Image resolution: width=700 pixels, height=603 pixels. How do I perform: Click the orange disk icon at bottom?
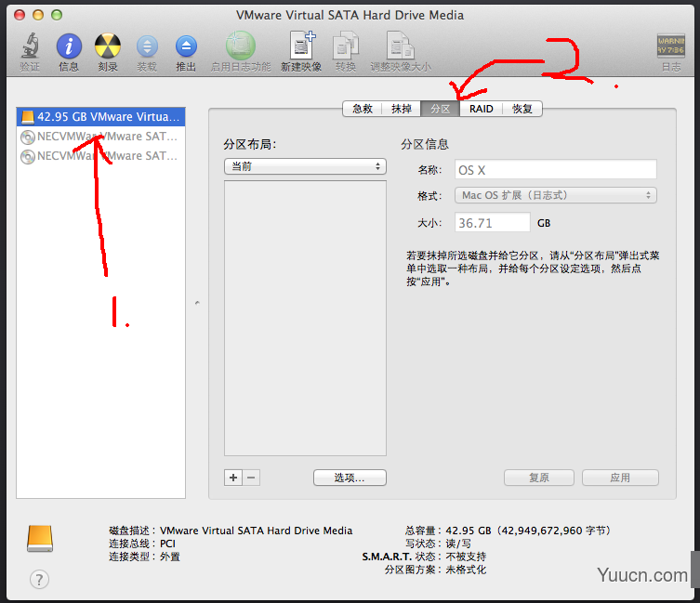[x=40, y=539]
